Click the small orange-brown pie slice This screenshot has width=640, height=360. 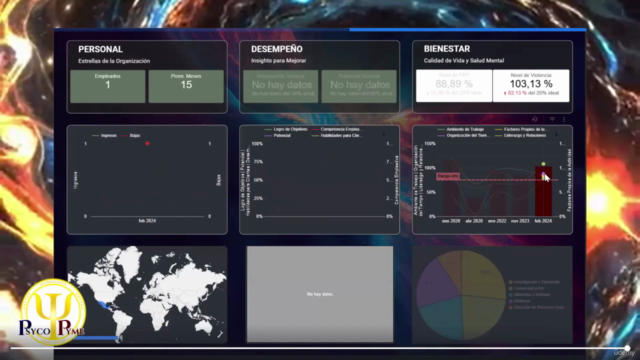tap(452, 267)
